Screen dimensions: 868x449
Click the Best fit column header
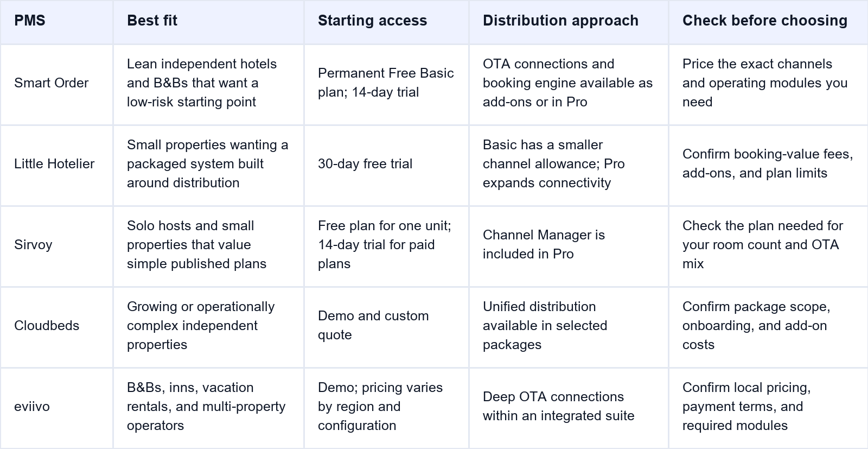point(208,22)
